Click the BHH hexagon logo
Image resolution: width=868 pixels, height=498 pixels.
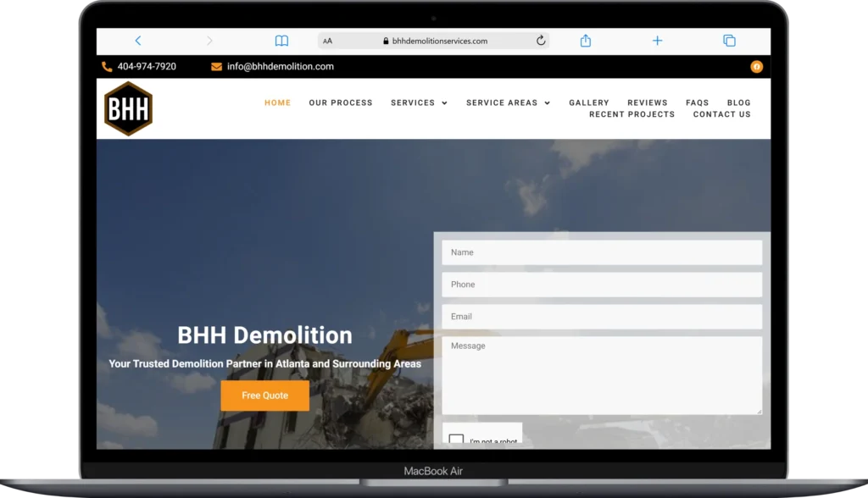coord(129,108)
